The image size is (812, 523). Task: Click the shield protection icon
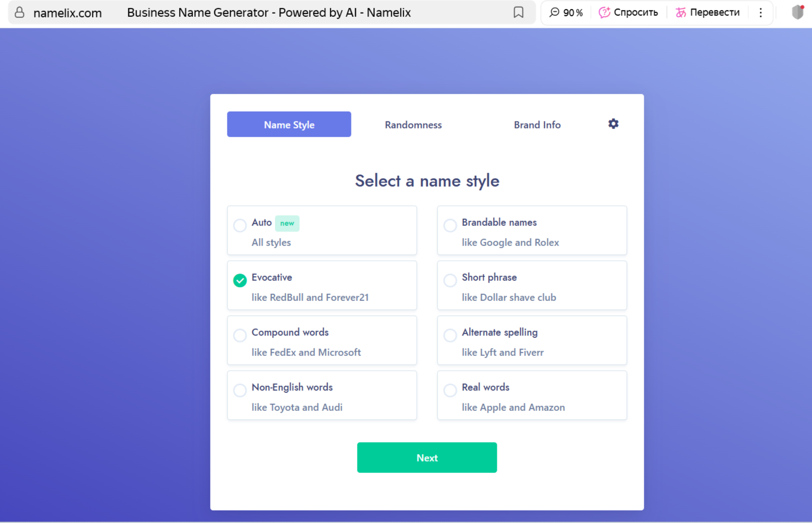(x=797, y=12)
